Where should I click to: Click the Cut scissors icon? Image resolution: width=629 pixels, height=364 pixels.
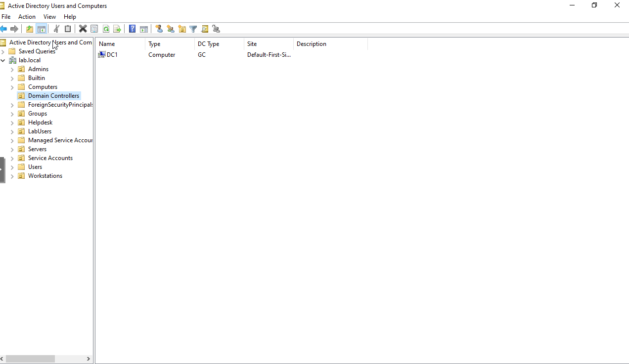(56, 29)
